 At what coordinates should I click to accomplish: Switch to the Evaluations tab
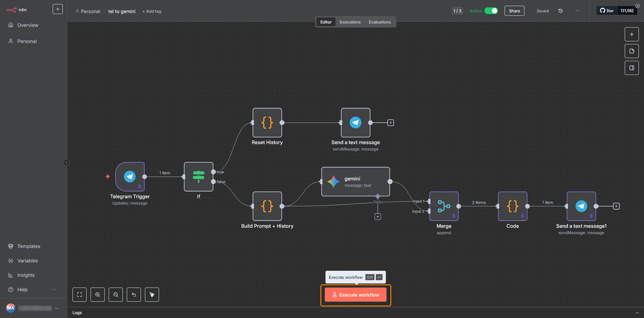379,22
